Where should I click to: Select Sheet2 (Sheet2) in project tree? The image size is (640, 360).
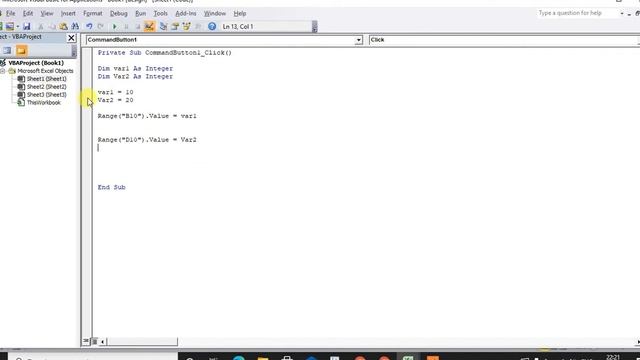47,87
